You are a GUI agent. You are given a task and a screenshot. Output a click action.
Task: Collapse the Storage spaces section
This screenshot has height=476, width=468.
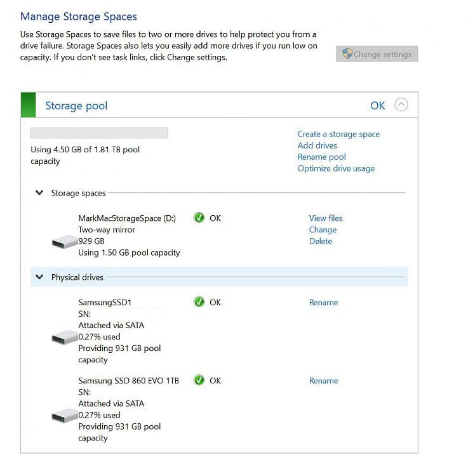39,192
